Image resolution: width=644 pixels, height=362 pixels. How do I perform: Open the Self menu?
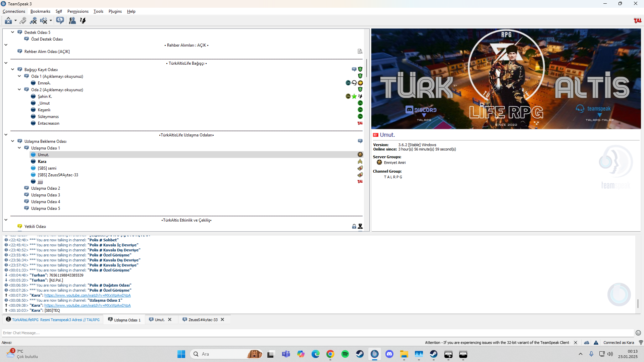point(59,11)
